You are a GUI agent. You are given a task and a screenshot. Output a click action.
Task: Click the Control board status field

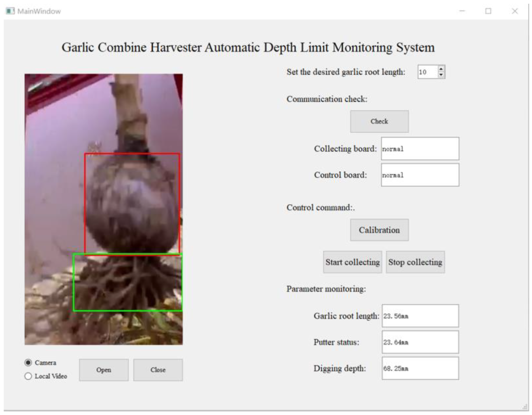(420, 175)
